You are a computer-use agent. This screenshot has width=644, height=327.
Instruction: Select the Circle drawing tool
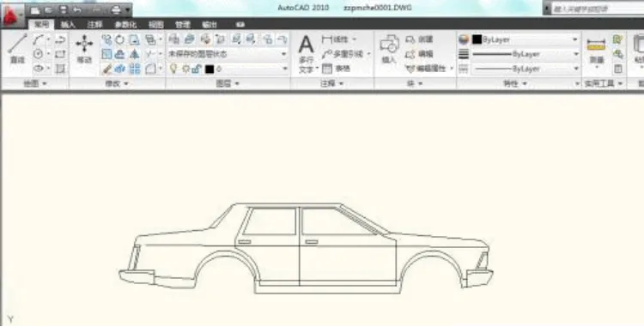tap(38, 54)
